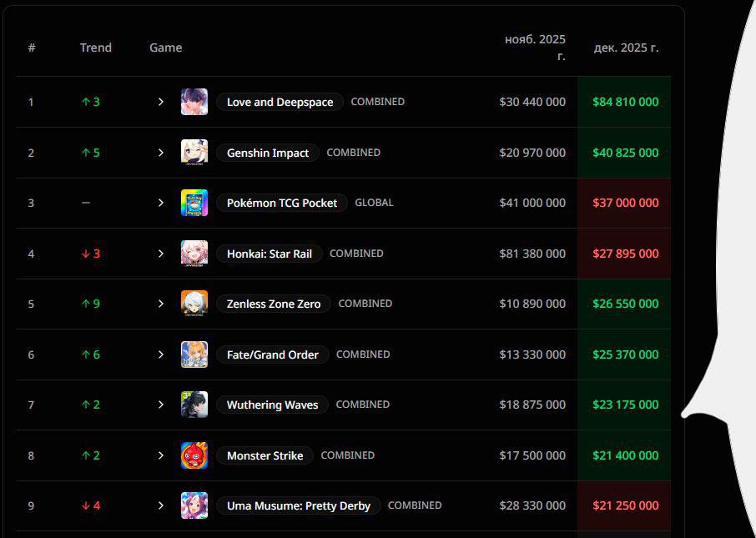This screenshot has height=538, width=756.
Task: Click the up 5 trend for Genshin Impact
Action: tap(91, 153)
